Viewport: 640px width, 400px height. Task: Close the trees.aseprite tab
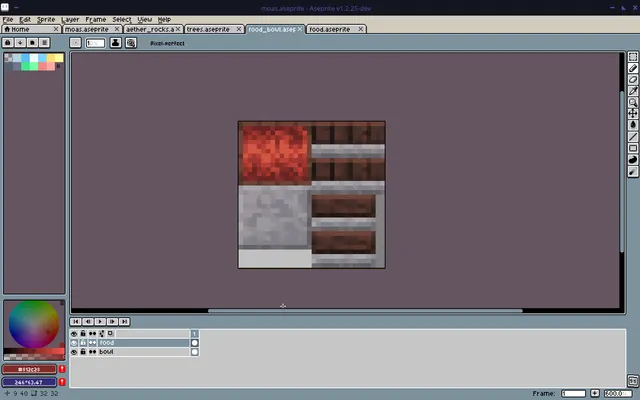(239, 29)
